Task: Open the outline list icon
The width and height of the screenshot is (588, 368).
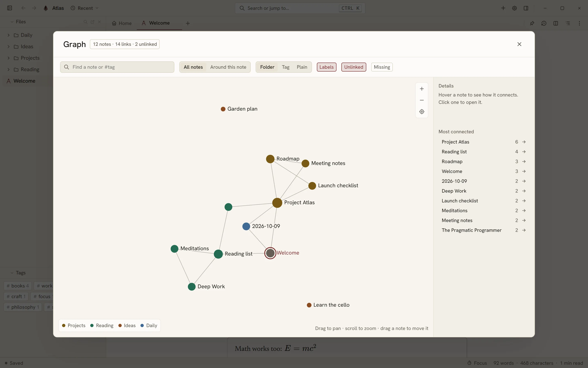Action: pos(568,23)
